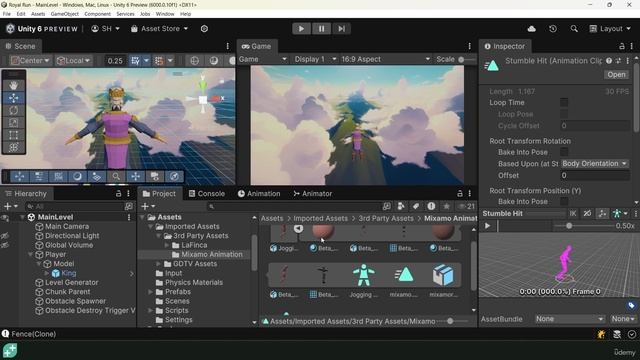Adjust the Project icon size slider
Screen dimensions: 640x360
tap(450, 321)
